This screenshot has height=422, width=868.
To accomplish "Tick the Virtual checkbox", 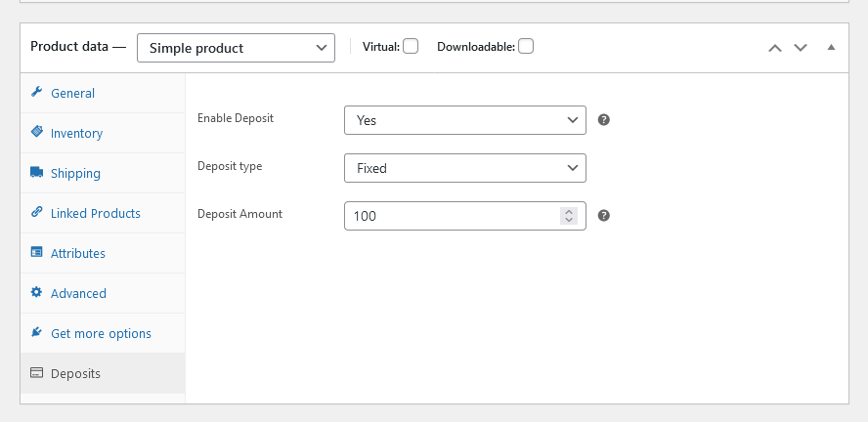I will [411, 47].
